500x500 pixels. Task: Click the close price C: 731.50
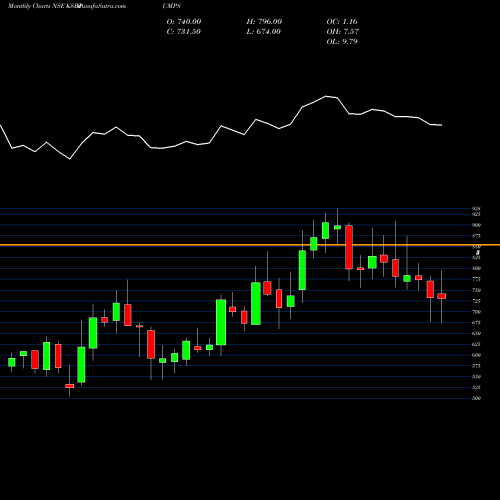(x=184, y=32)
